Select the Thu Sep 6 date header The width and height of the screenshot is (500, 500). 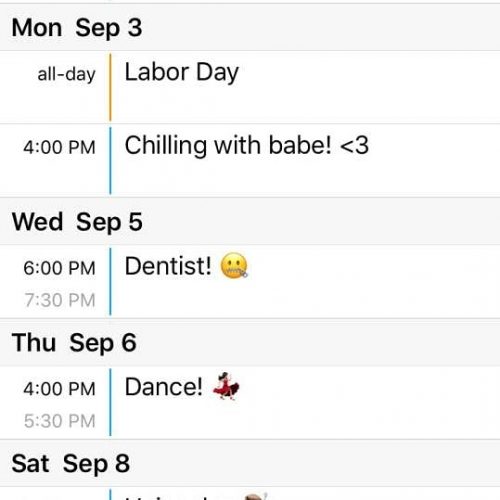(74, 343)
